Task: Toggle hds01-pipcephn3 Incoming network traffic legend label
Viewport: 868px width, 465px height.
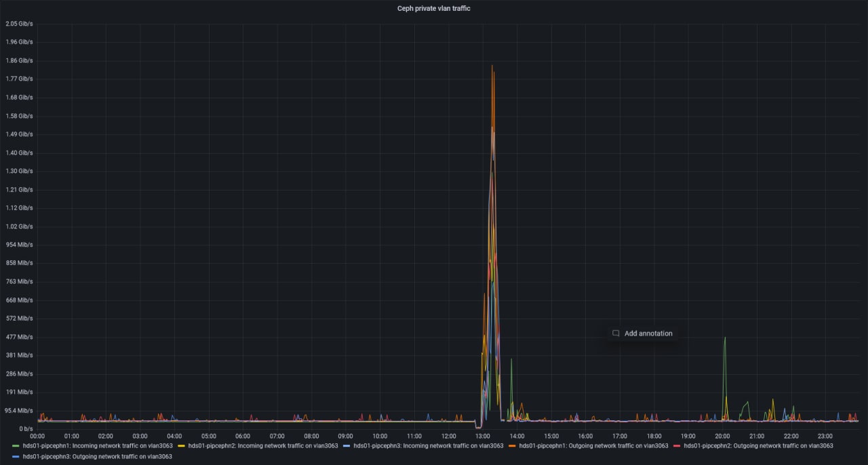Action: tap(428, 446)
